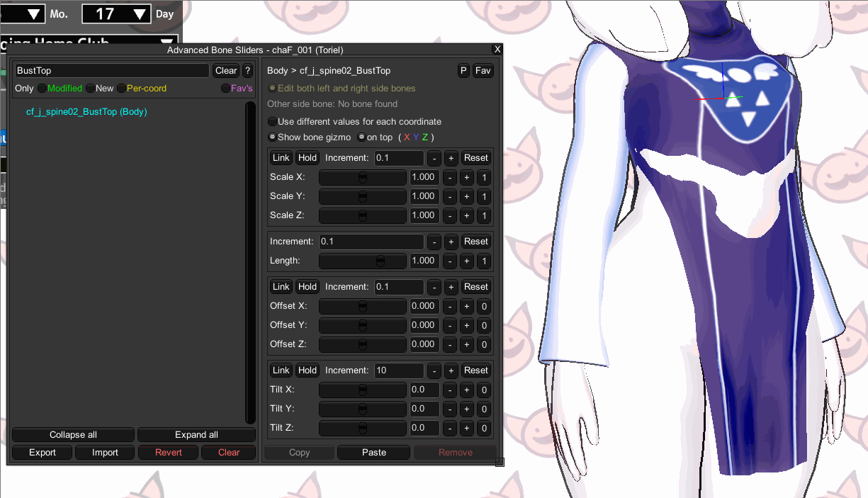The width and height of the screenshot is (868, 498).
Task: Increase Scale Y with the plus button
Action: [466, 196]
